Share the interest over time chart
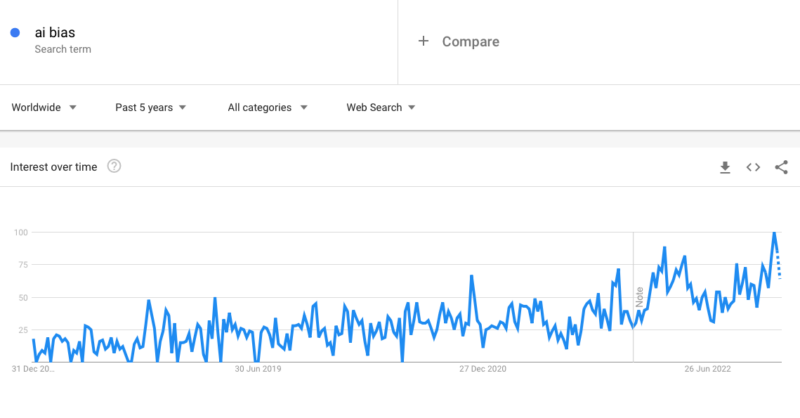800x418 pixels. pyautogui.click(x=781, y=167)
